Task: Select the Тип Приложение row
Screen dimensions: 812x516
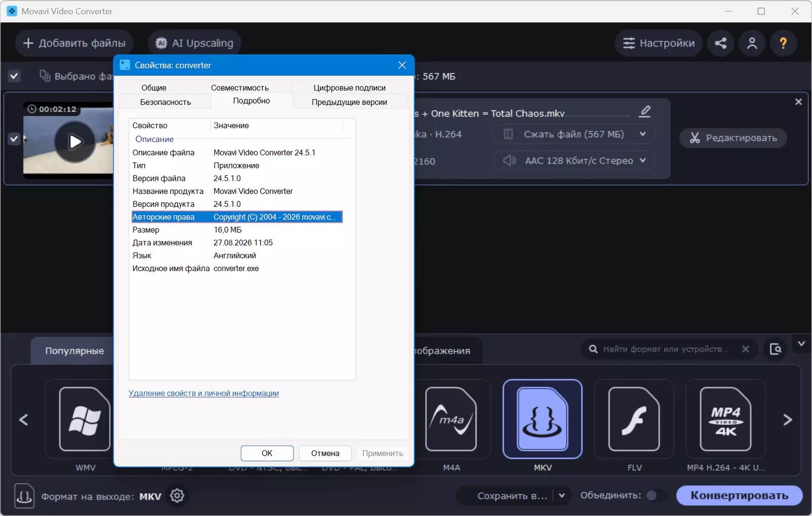Action: (x=237, y=165)
